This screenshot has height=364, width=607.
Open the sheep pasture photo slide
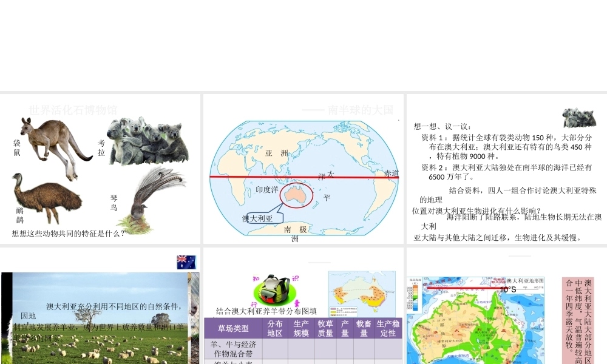(100, 306)
